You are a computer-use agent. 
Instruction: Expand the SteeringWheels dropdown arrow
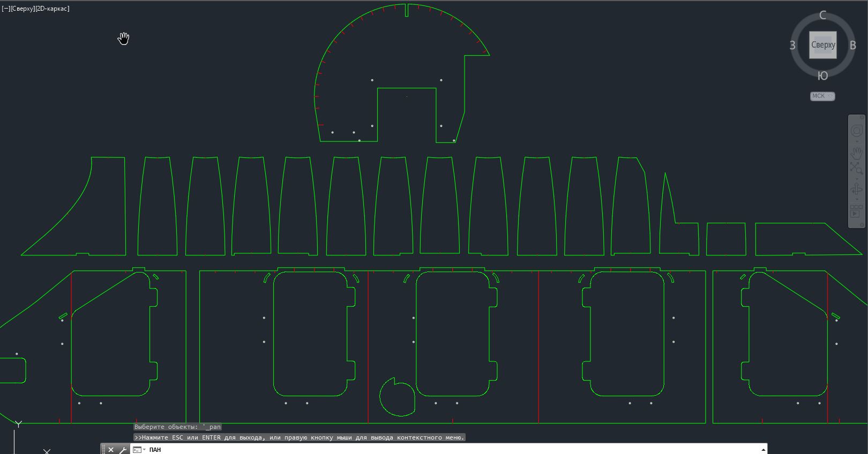(x=856, y=141)
